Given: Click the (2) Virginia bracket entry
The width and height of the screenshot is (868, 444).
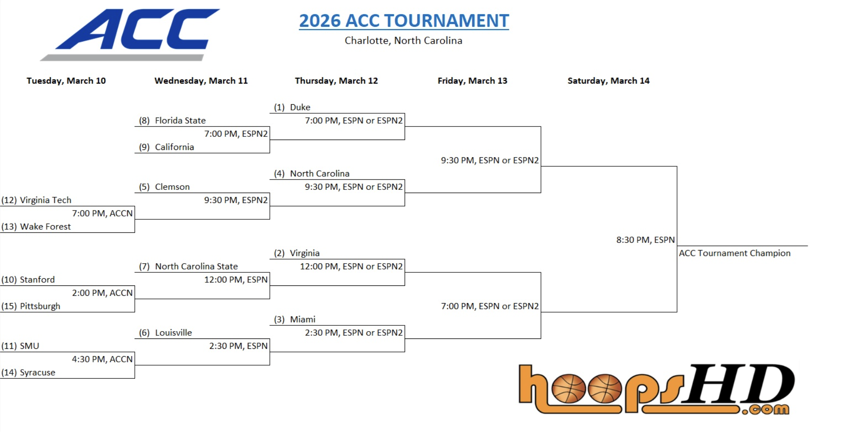Looking at the screenshot, I should tap(297, 253).
